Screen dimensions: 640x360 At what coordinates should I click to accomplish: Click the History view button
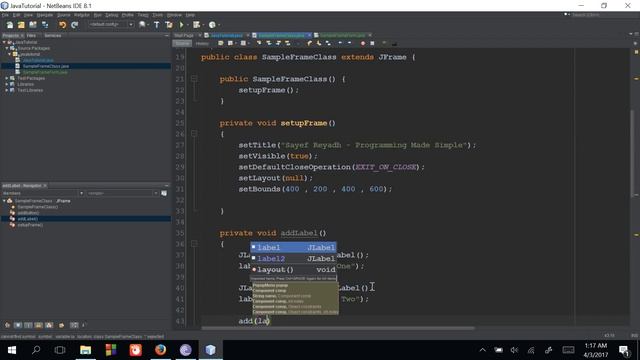(202, 43)
